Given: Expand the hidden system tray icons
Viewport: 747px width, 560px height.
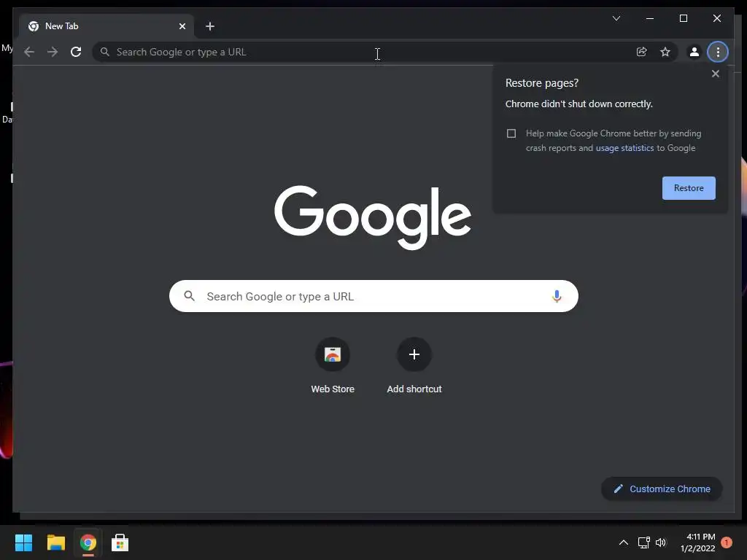Looking at the screenshot, I should point(623,542).
